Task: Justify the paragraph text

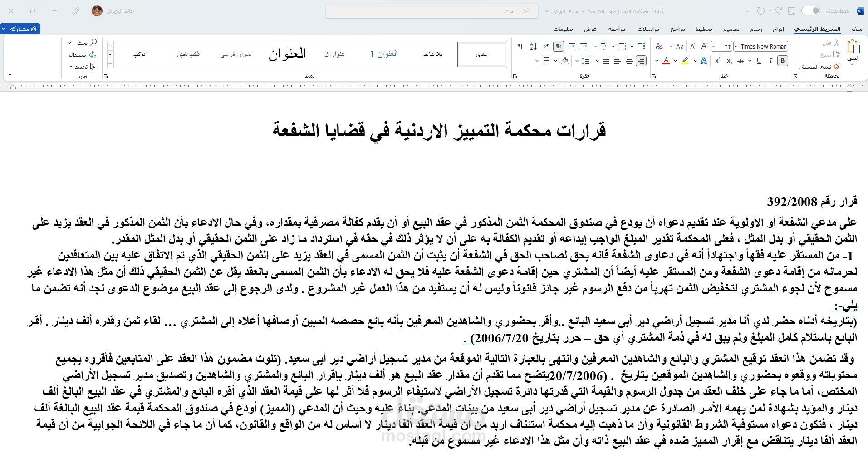Action: tap(606, 61)
